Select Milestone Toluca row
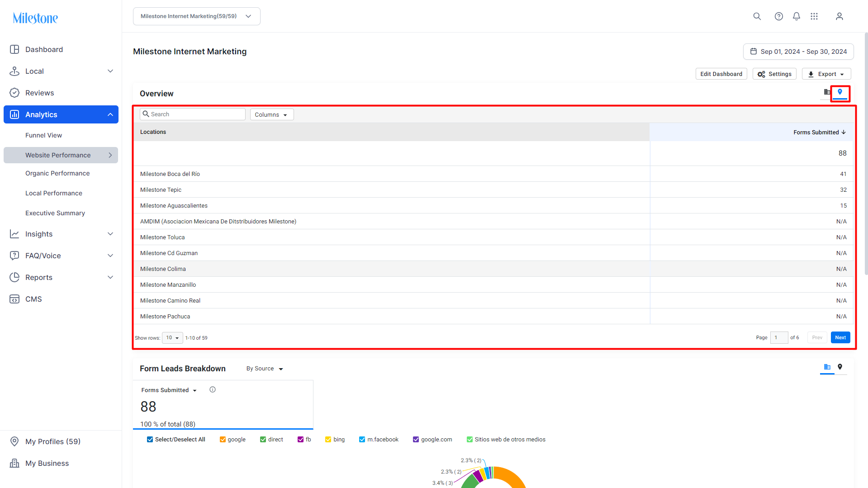Viewport: 868px width, 488px height. (x=493, y=237)
